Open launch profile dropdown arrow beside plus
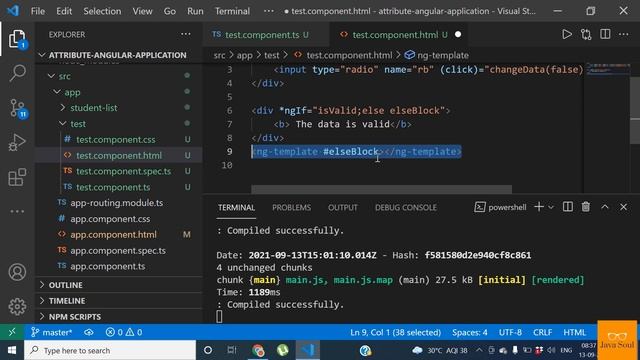This screenshot has width=640, height=360. pos(551,207)
